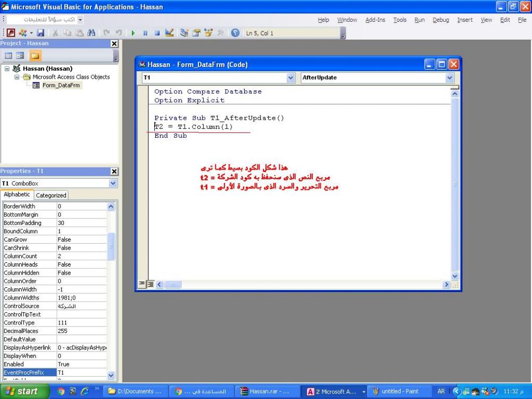Click the View Code icon in Project panel
532x399 pixels.
(x=9, y=55)
